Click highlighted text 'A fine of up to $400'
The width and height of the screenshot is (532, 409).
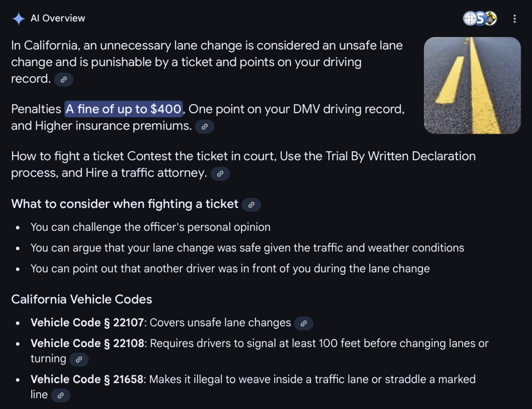pyautogui.click(x=123, y=109)
